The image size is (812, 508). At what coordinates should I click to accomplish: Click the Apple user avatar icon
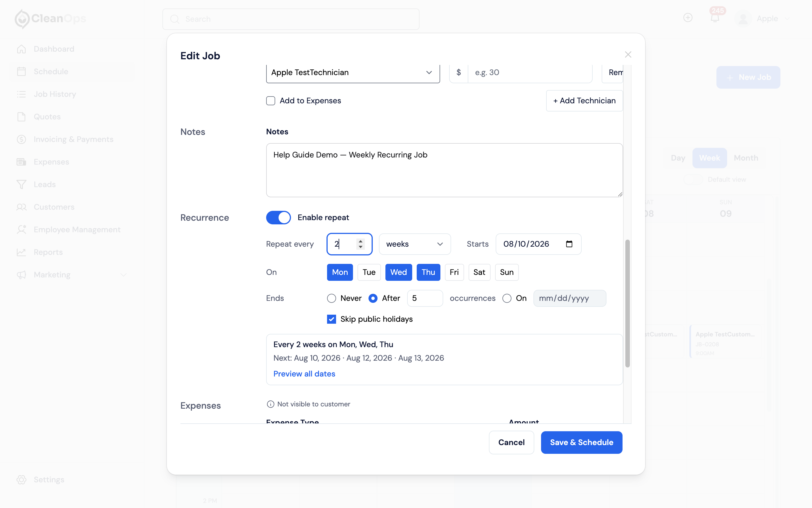(743, 19)
